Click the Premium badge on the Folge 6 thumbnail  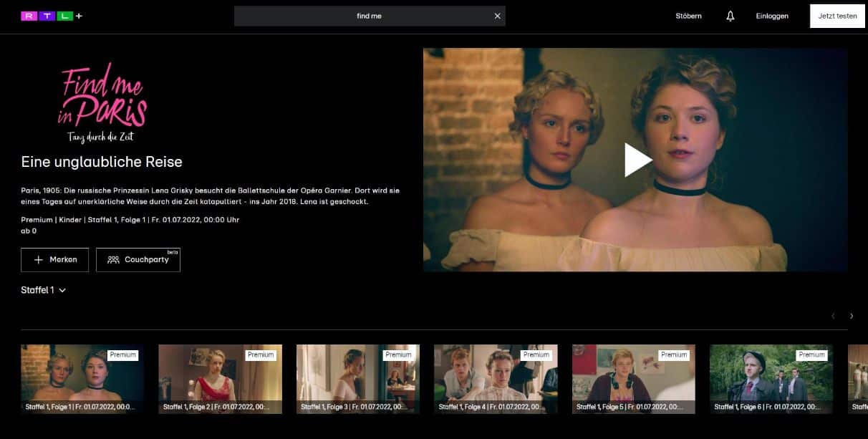pos(811,354)
